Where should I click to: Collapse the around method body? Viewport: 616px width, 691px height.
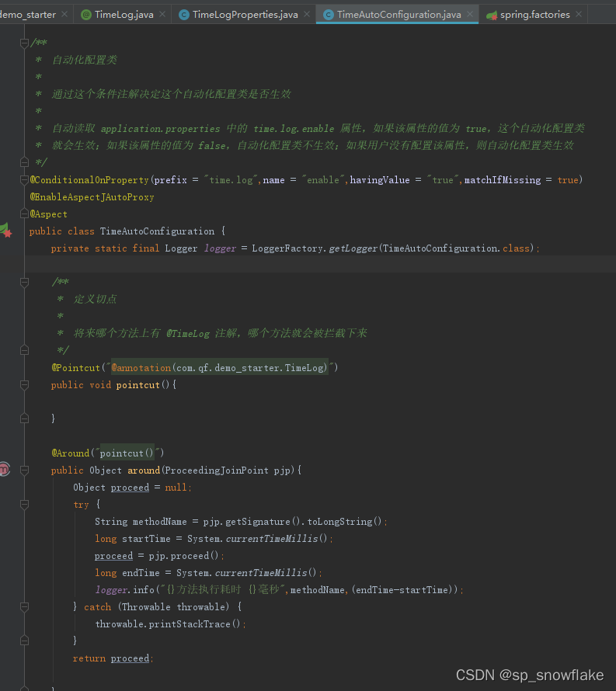[24, 471]
